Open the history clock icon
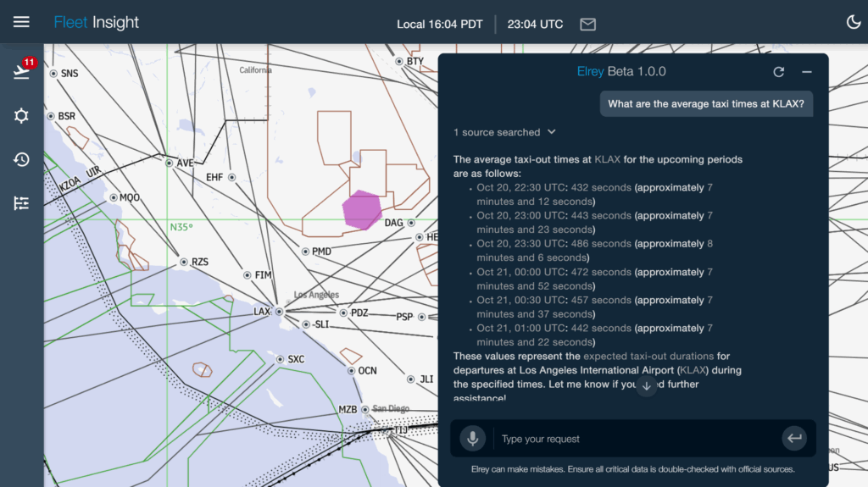Viewport: 868px width, 487px height. pyautogui.click(x=22, y=159)
